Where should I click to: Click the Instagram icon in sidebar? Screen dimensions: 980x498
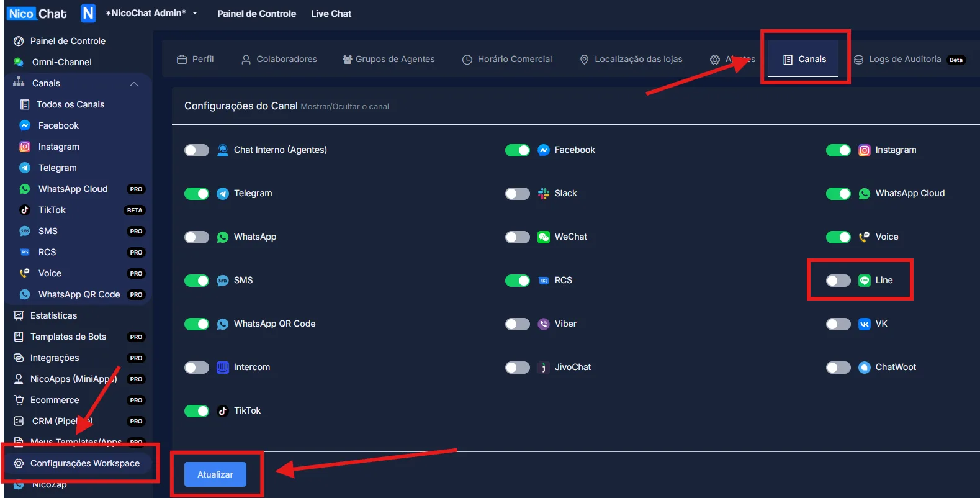[x=25, y=147]
